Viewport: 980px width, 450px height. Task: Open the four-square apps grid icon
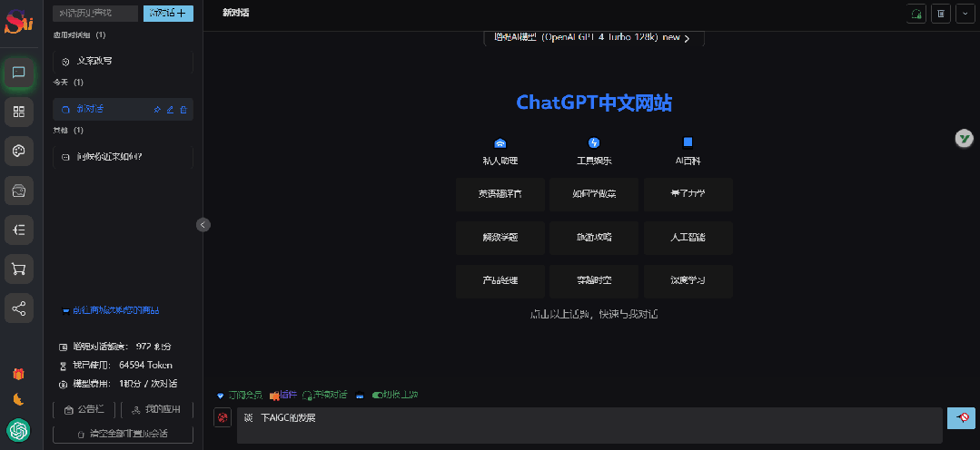pyautogui.click(x=19, y=112)
